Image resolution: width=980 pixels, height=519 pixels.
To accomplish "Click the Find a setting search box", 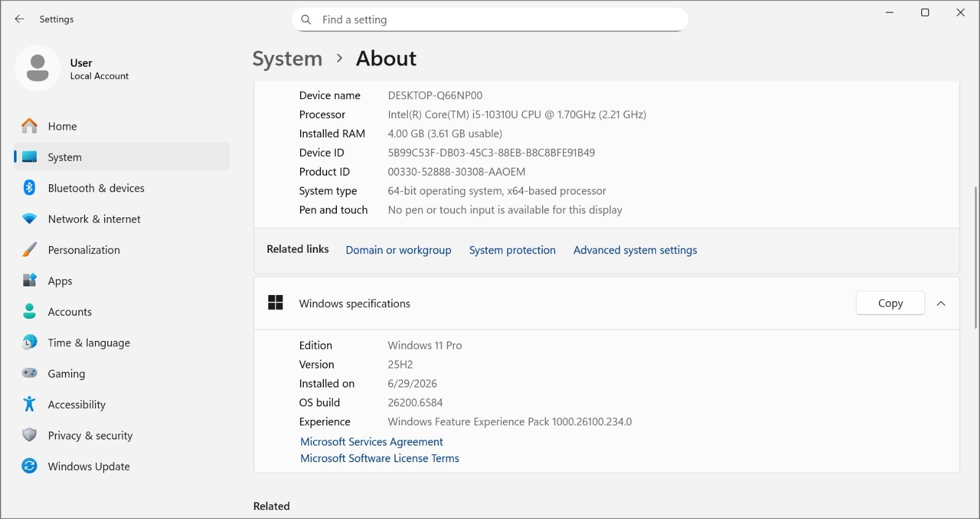I will tap(490, 20).
